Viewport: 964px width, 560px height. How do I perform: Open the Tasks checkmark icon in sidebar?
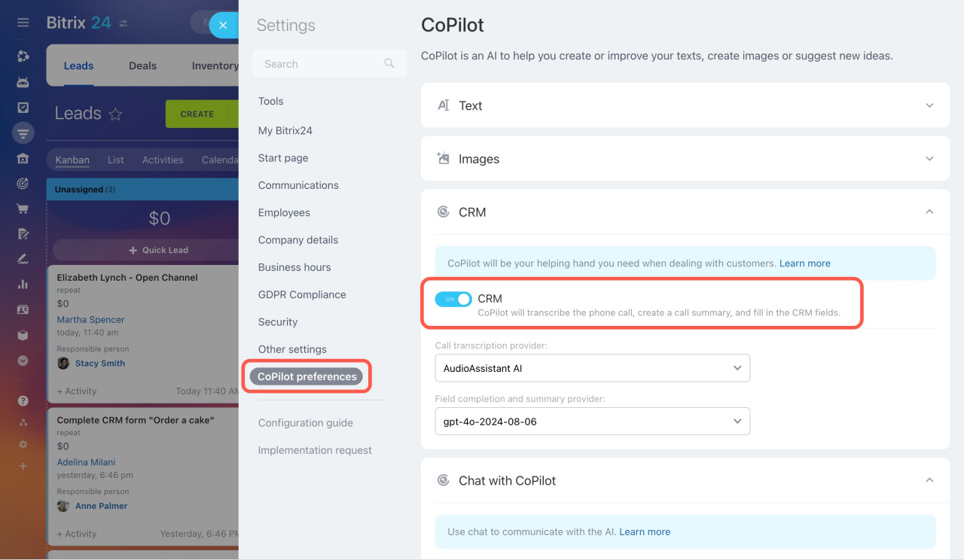click(23, 108)
